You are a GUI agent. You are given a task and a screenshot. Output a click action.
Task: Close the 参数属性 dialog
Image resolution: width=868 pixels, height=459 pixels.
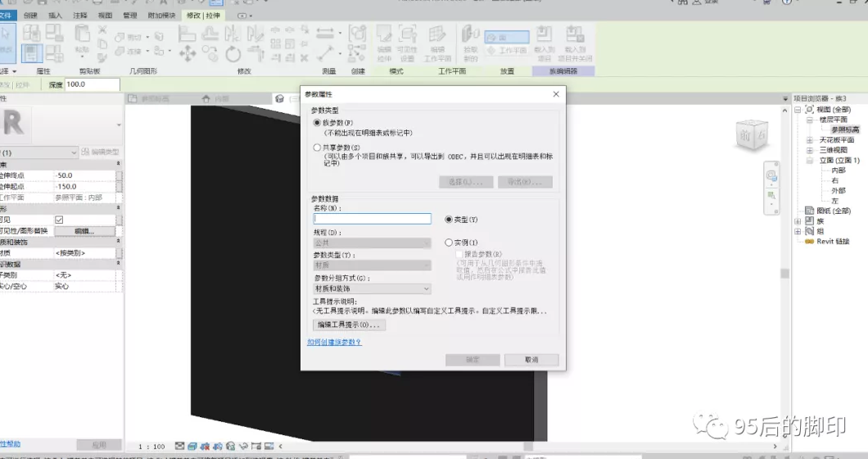[556, 94]
